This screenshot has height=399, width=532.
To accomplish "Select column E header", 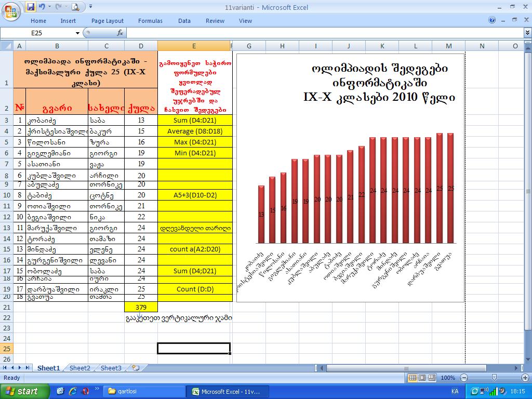I will click(194, 46).
